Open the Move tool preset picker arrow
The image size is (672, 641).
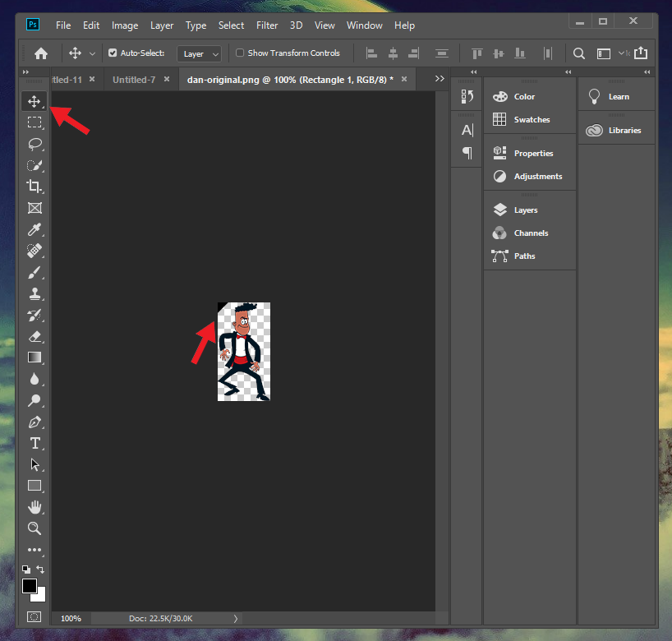92,53
